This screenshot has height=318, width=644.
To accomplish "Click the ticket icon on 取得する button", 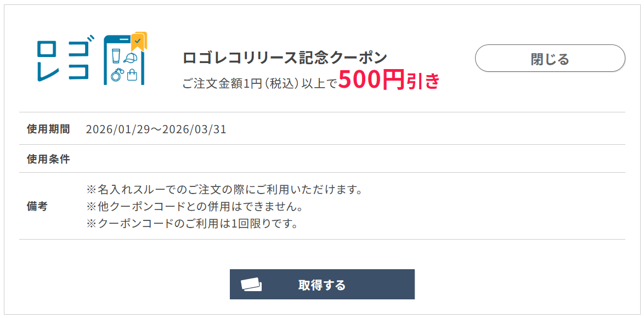I will pos(251,285).
